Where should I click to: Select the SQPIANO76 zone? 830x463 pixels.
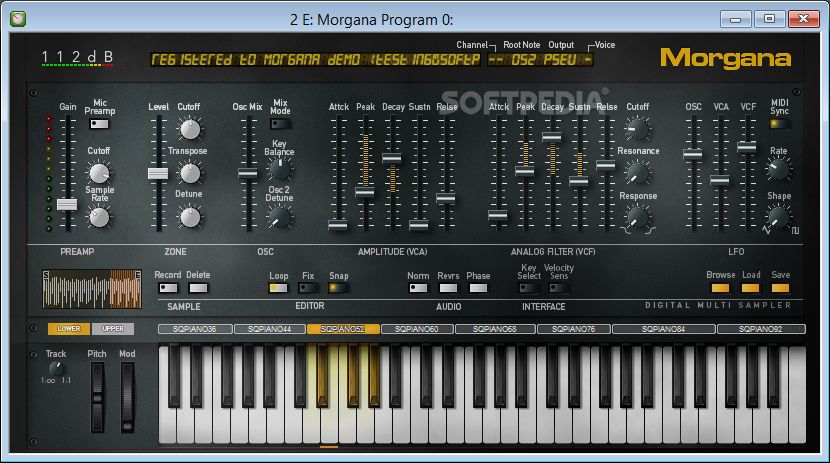tap(574, 329)
